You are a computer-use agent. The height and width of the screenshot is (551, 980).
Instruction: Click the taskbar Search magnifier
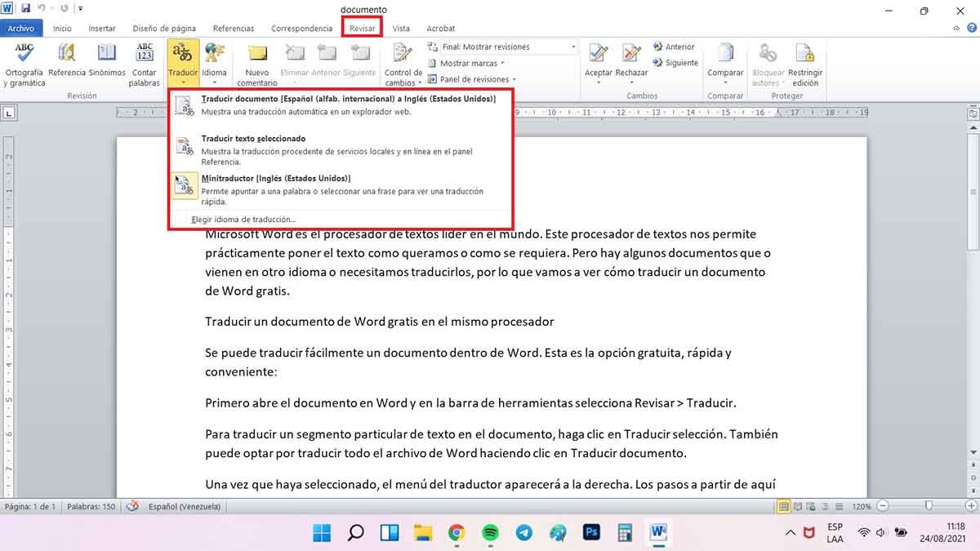tap(356, 533)
